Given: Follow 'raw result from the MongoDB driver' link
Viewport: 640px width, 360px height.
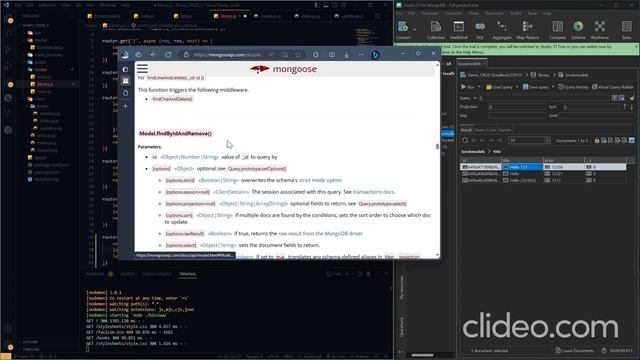Looking at the screenshot, I should (320, 233).
